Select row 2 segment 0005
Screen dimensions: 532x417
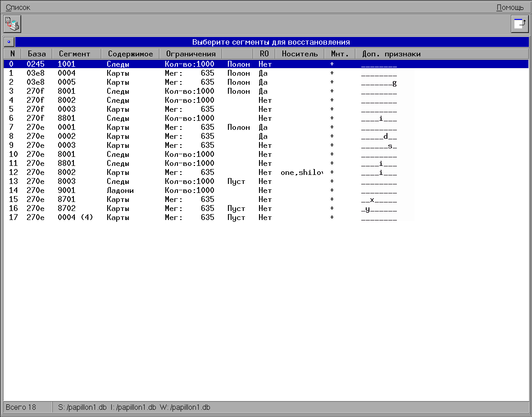tap(266, 82)
